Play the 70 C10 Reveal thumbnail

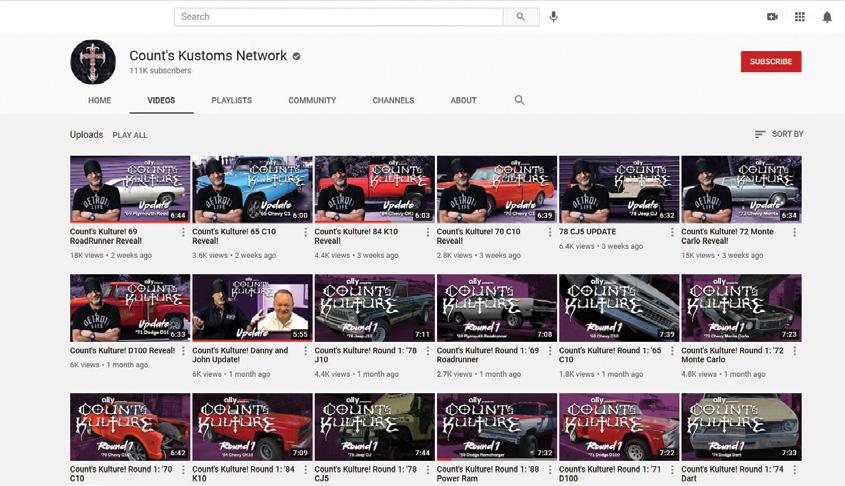[497, 189]
